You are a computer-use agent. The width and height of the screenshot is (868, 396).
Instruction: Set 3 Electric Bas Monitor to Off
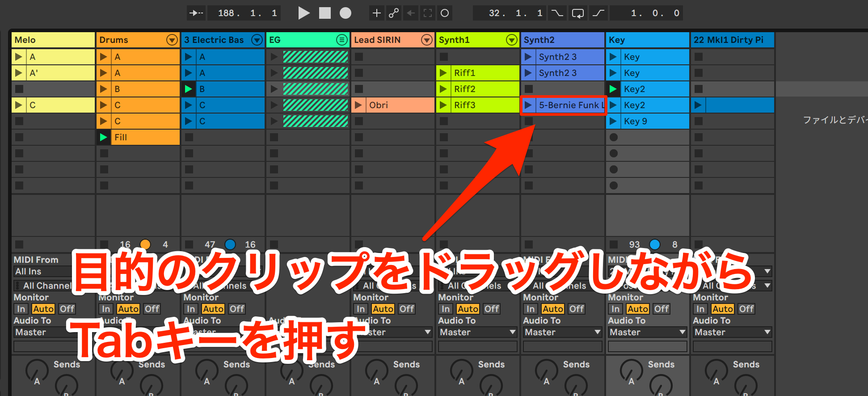(237, 309)
